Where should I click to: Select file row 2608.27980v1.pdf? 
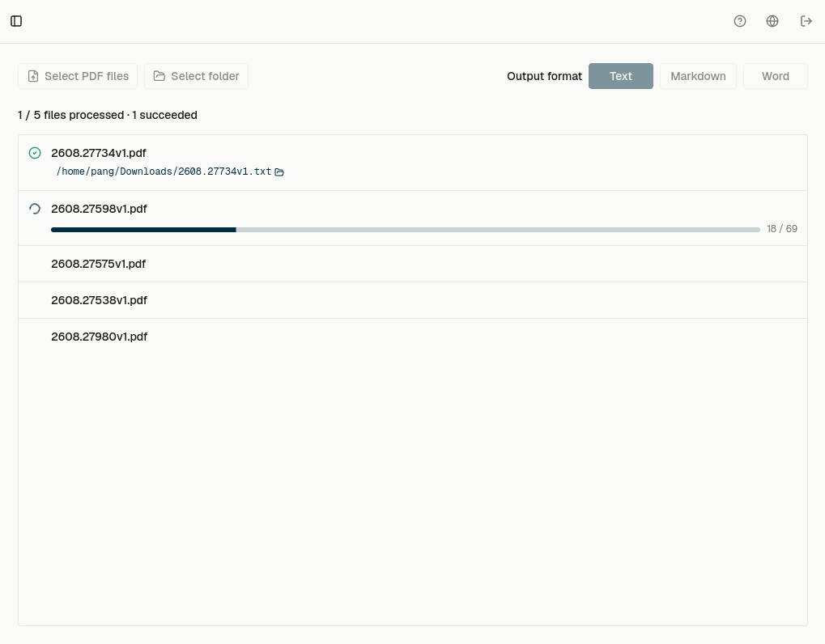click(x=413, y=337)
